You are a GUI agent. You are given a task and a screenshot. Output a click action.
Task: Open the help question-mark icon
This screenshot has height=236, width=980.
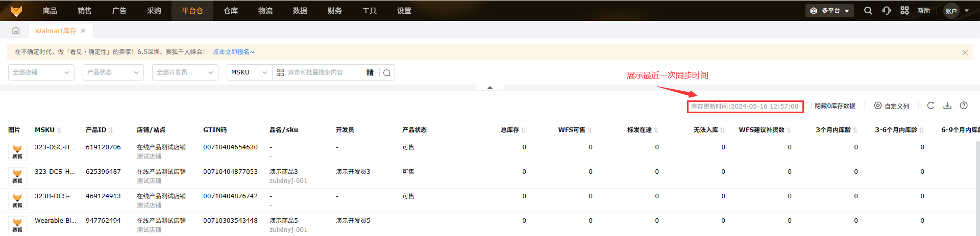[x=964, y=106]
